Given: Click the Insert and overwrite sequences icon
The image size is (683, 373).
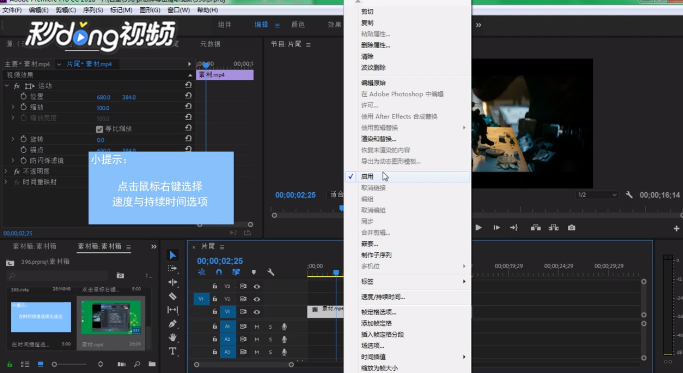Looking at the screenshot, I should (x=201, y=272).
